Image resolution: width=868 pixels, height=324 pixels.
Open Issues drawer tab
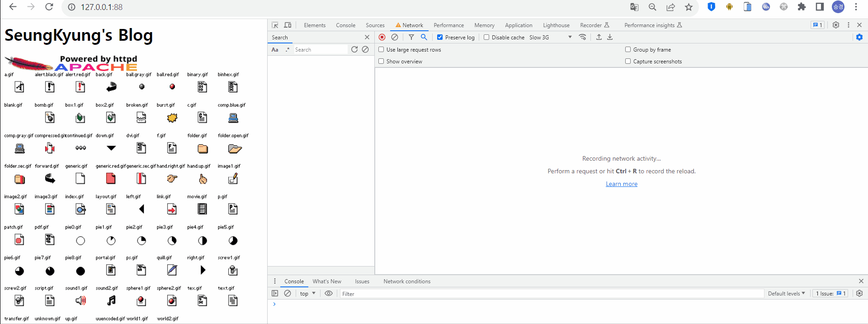click(362, 281)
